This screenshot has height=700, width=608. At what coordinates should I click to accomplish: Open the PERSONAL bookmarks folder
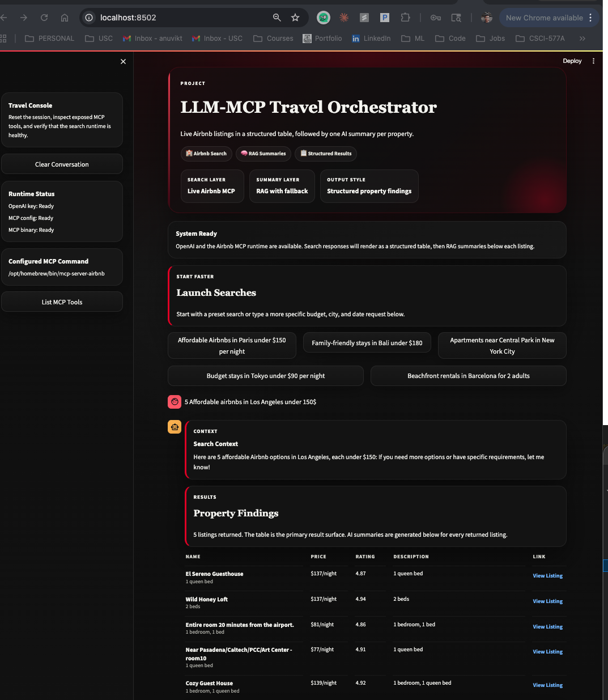tap(50, 39)
